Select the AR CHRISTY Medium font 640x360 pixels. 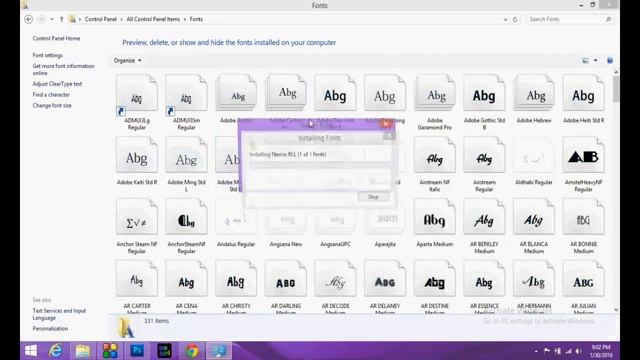[236, 279]
